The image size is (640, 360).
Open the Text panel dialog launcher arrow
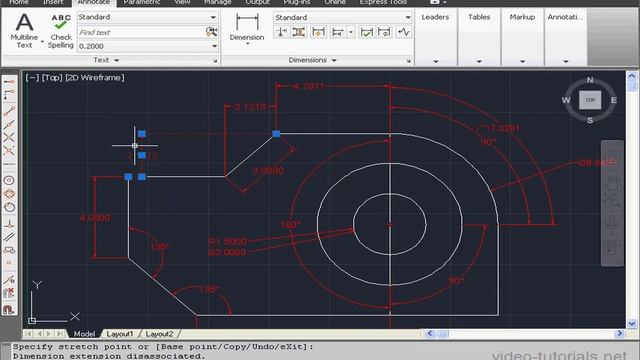coord(215,61)
